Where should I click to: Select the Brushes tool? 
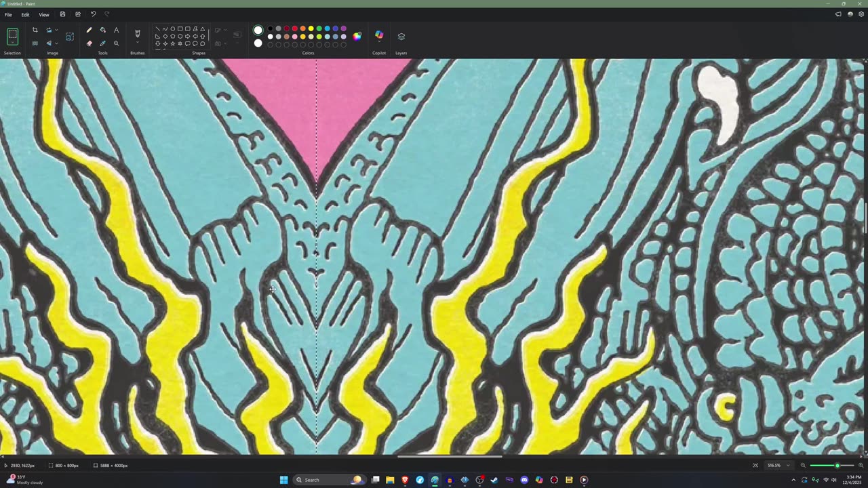click(x=137, y=33)
